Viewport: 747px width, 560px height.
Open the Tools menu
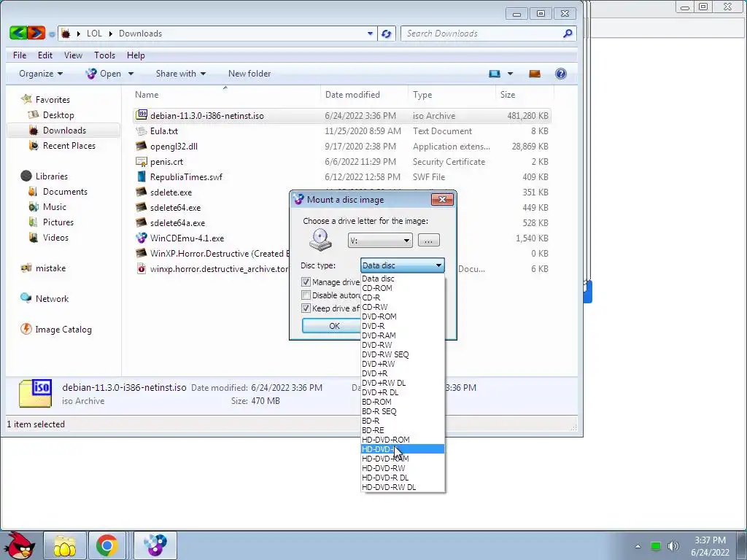105,55
